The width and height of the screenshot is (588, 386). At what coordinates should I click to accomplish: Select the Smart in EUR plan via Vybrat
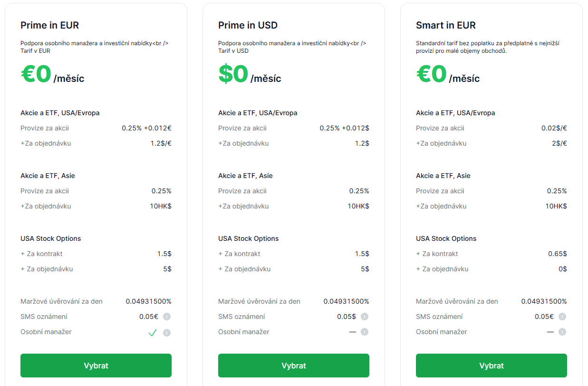pyautogui.click(x=491, y=366)
